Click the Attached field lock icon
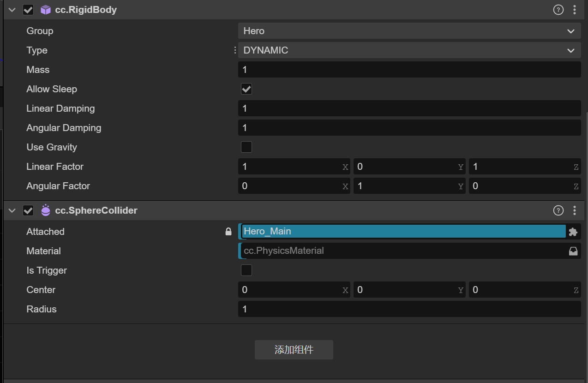 pos(228,232)
